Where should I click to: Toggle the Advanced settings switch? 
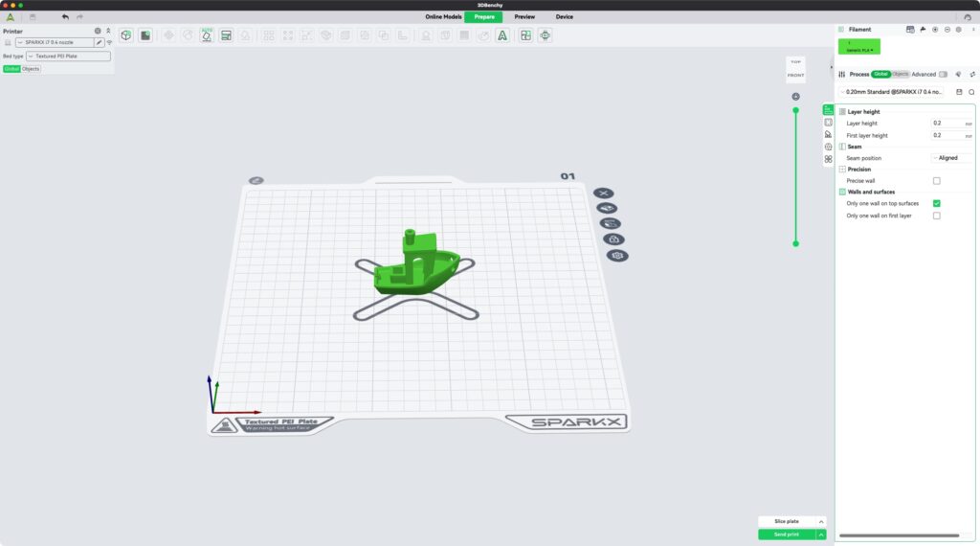943,74
